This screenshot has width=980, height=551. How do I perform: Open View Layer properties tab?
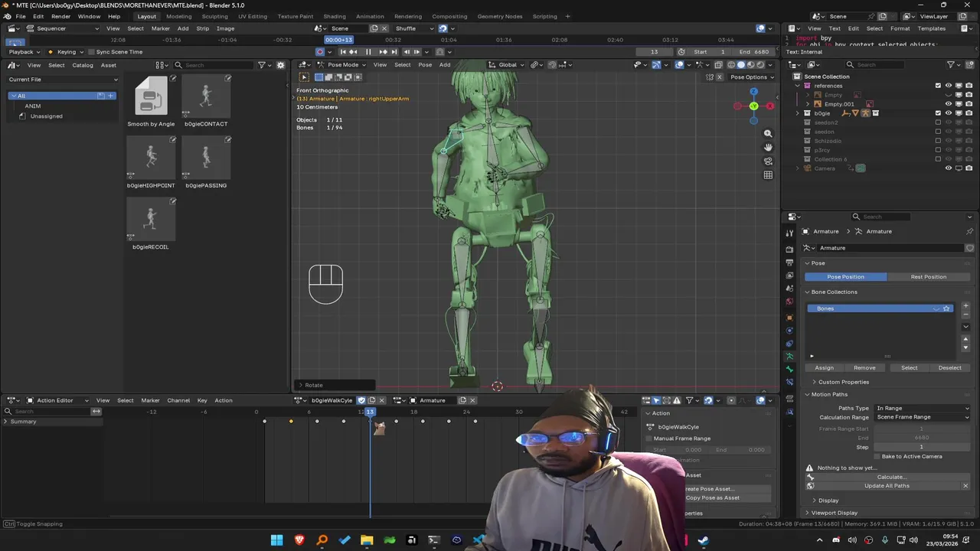[x=789, y=275]
